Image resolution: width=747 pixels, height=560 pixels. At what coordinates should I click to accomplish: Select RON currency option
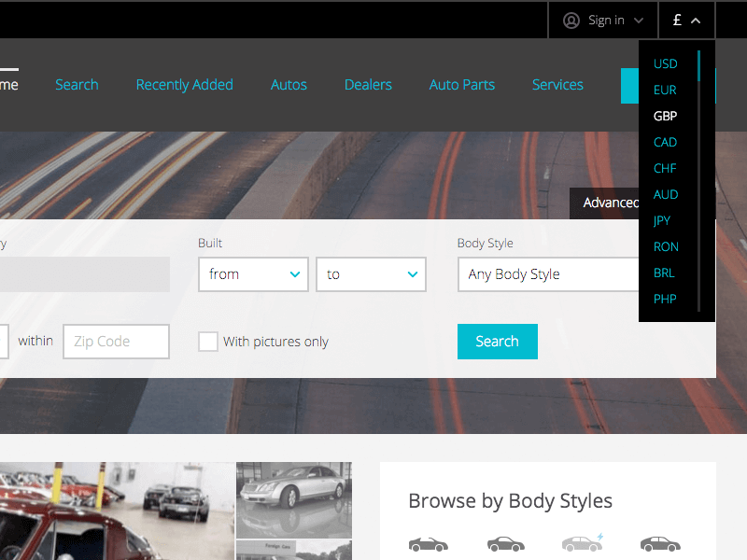(666, 247)
